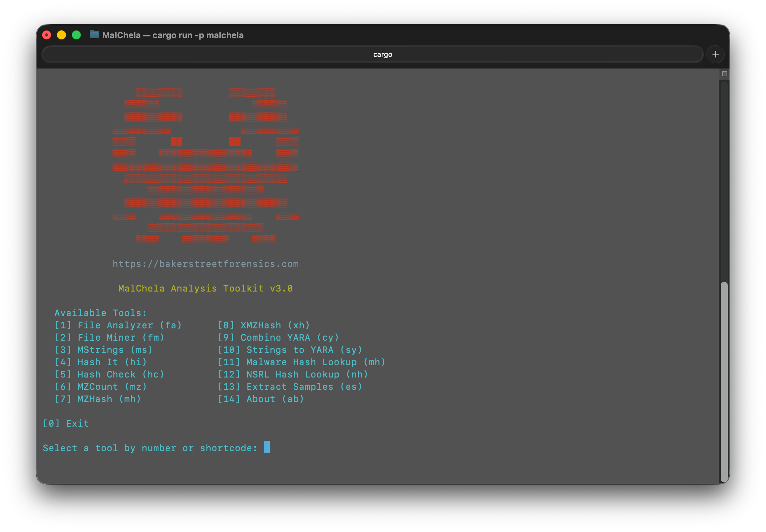Click the green fullscreen window button
This screenshot has height=532, width=766.
point(76,35)
